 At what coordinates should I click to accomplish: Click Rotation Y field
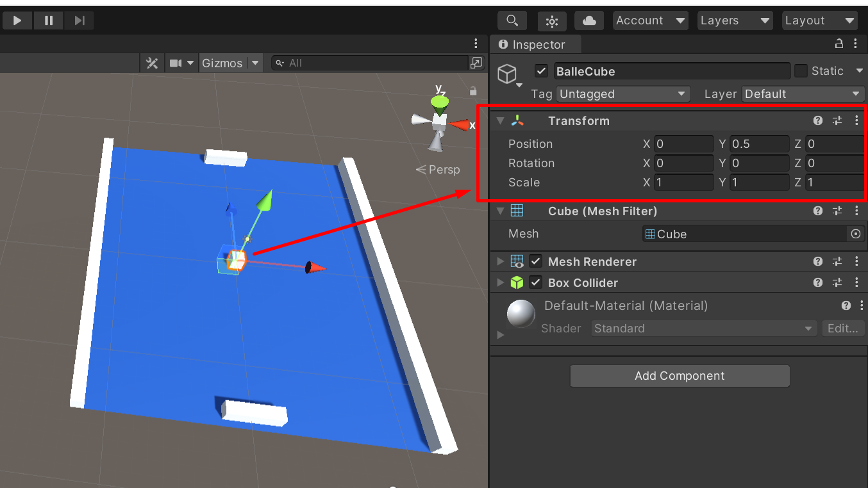(x=759, y=163)
